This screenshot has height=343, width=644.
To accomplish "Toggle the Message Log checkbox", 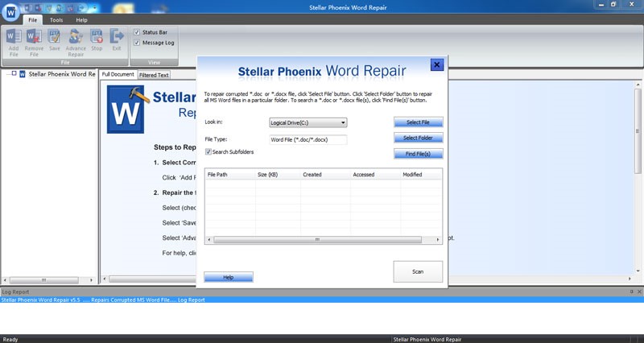I will coord(137,43).
